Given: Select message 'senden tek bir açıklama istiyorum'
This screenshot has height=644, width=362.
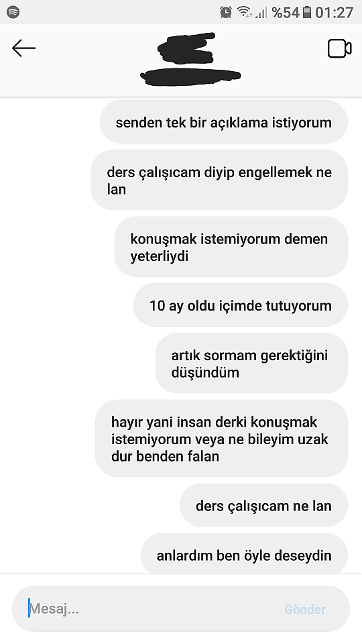Looking at the screenshot, I should tap(224, 122).
